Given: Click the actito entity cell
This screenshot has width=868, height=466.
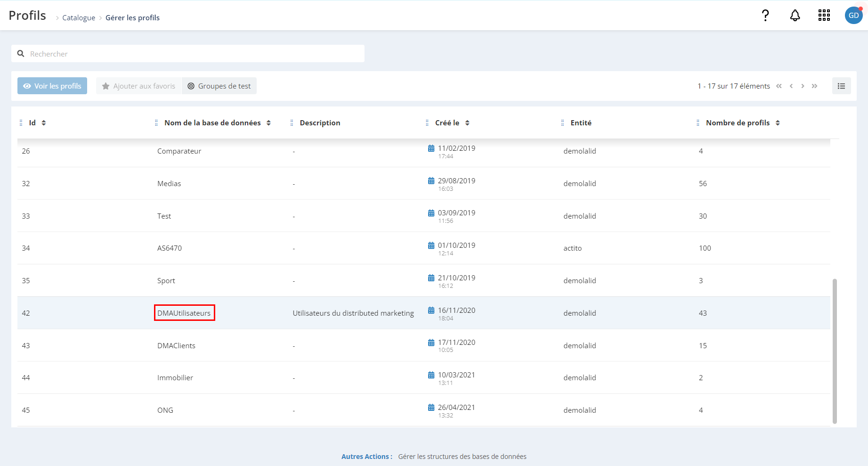Looking at the screenshot, I should 573,248.
